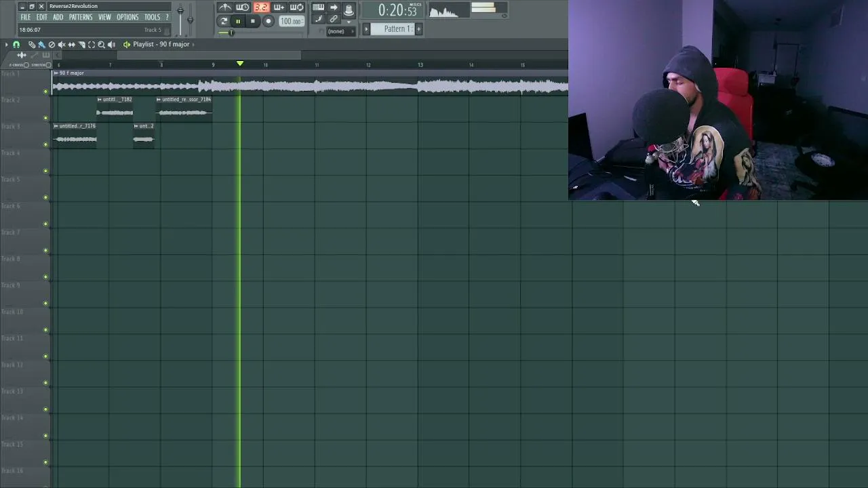Select the Slice tool in playlist toolbar
The height and width of the screenshot is (488, 868).
[x=81, y=45]
